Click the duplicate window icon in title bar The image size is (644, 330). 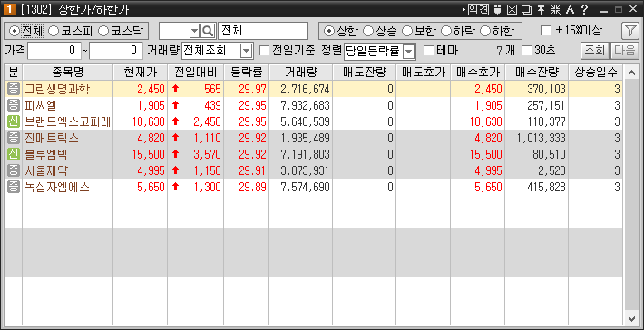[526, 9]
